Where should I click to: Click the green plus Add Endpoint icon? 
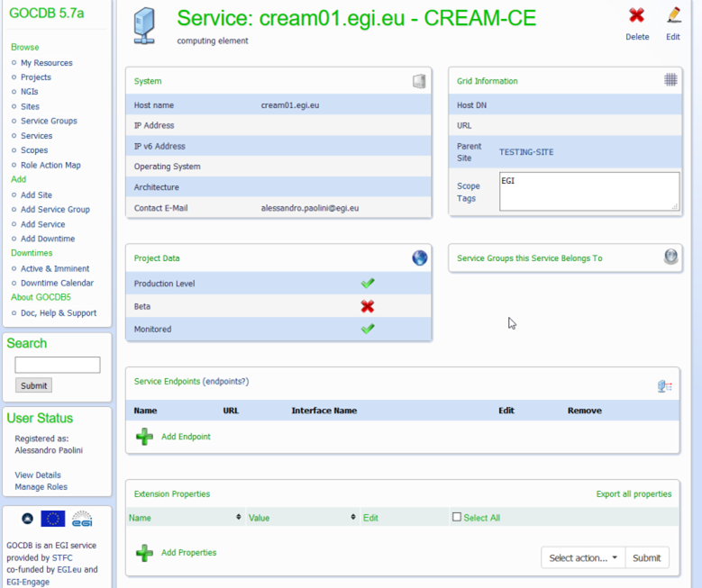click(144, 437)
